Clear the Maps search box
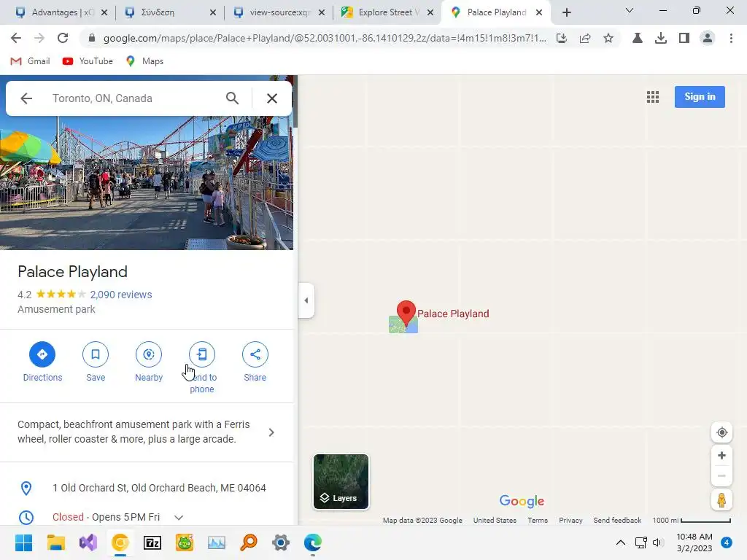The image size is (747, 560). coord(272,98)
